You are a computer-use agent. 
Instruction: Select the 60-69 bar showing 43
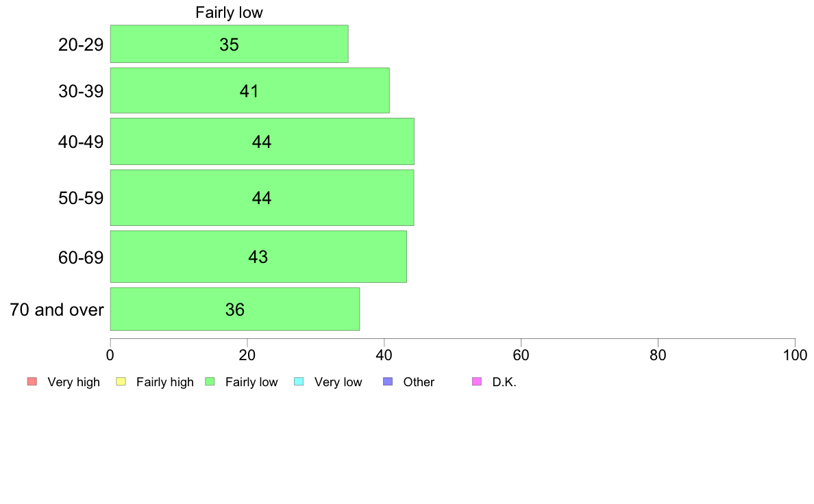(258, 256)
